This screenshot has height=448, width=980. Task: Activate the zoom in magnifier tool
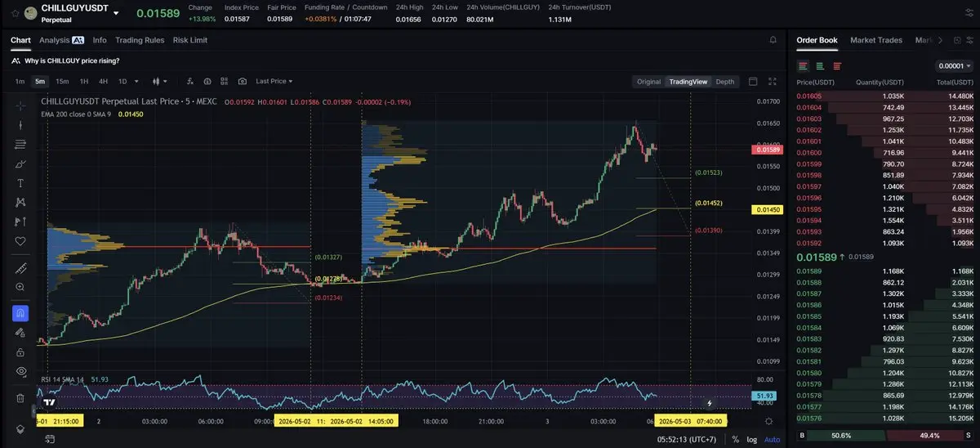coord(20,287)
